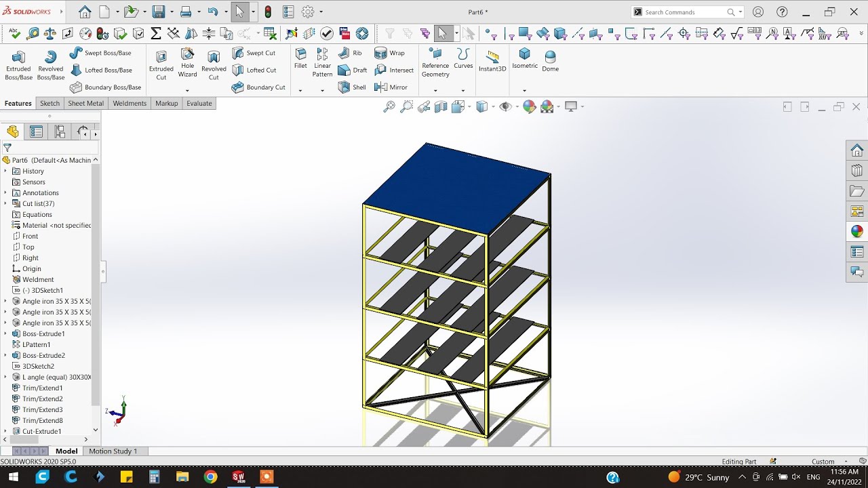Apply the Fillet tool

(300, 59)
